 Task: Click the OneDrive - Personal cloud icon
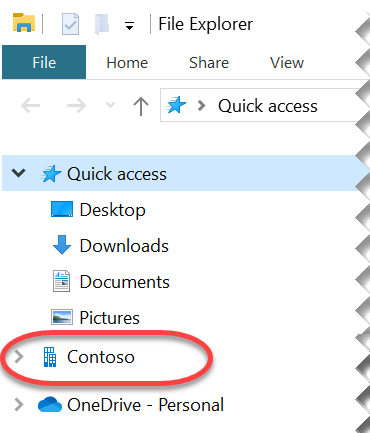50,405
